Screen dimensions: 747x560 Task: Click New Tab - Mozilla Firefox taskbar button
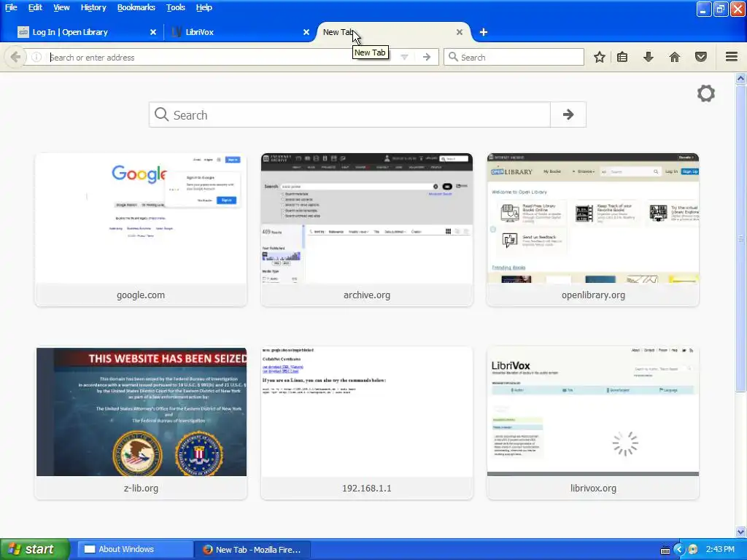(x=252, y=549)
